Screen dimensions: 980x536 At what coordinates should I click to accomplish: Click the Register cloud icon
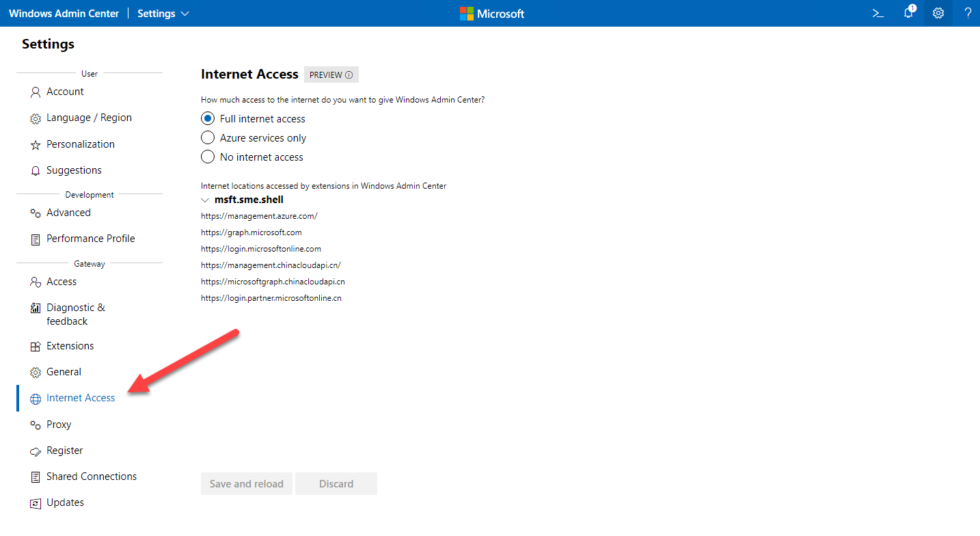36,451
